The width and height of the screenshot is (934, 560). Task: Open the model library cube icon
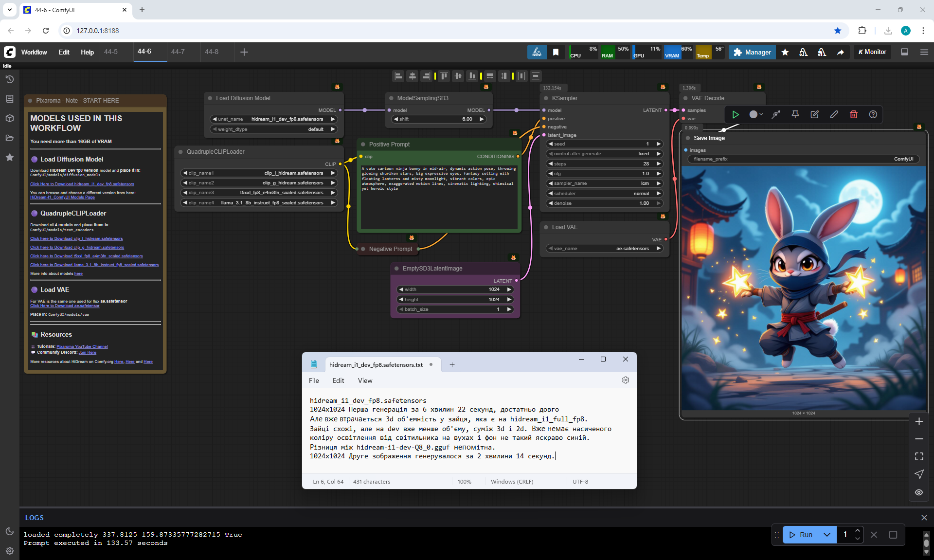9,118
